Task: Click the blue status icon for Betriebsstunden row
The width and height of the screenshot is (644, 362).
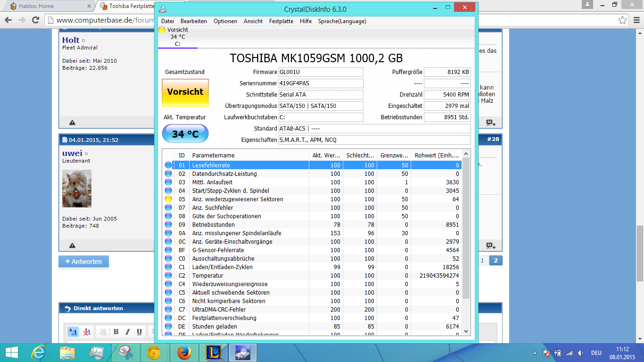Action: click(x=168, y=225)
